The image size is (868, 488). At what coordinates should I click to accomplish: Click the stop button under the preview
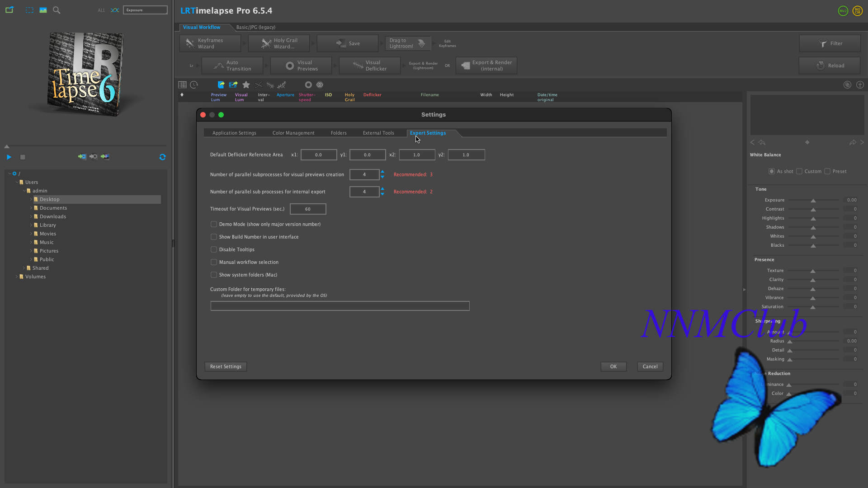tap(23, 157)
